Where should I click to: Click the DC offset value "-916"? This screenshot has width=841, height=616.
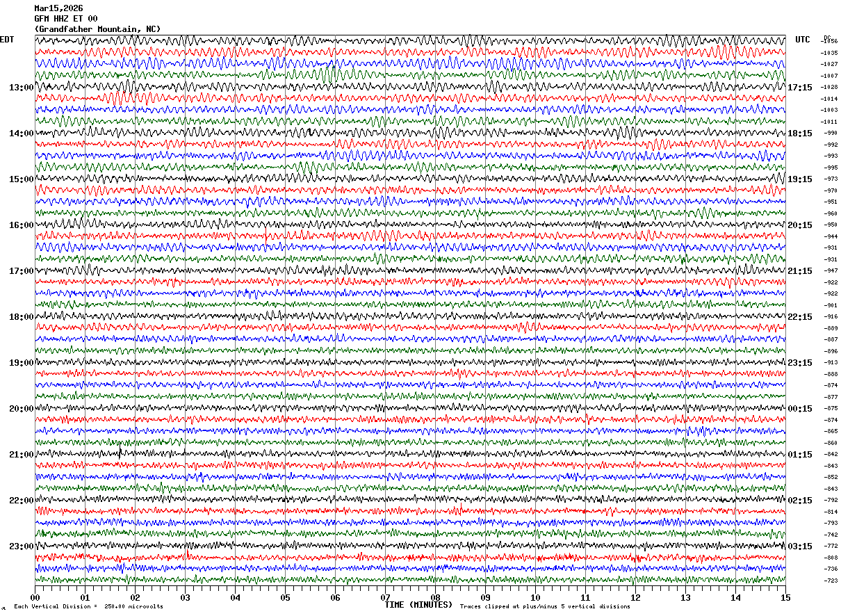(x=831, y=316)
